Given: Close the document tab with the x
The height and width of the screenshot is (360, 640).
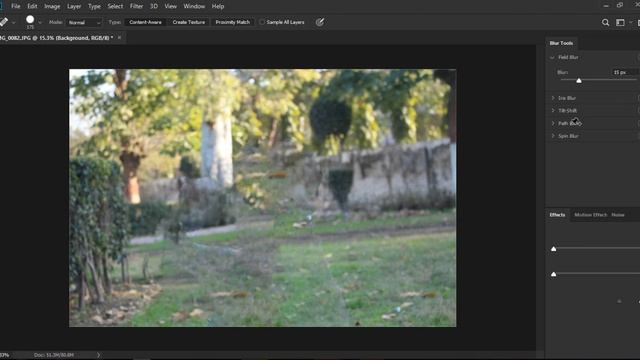Looking at the screenshot, I should click(x=119, y=38).
